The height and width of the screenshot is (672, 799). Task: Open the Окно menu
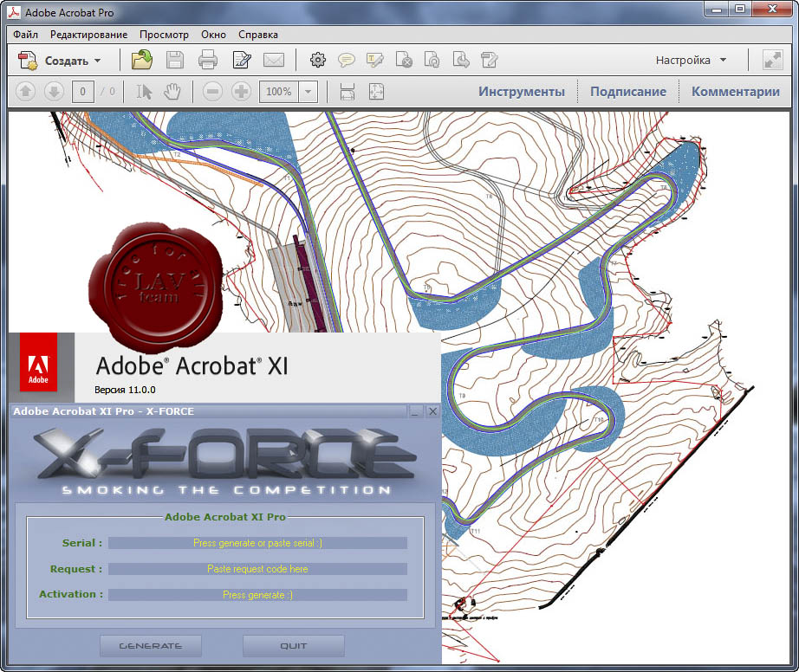(x=213, y=34)
